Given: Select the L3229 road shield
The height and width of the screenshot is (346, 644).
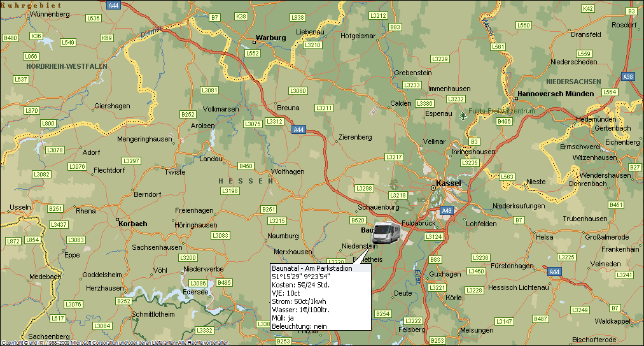Looking at the screenshot, I should pos(440,59).
